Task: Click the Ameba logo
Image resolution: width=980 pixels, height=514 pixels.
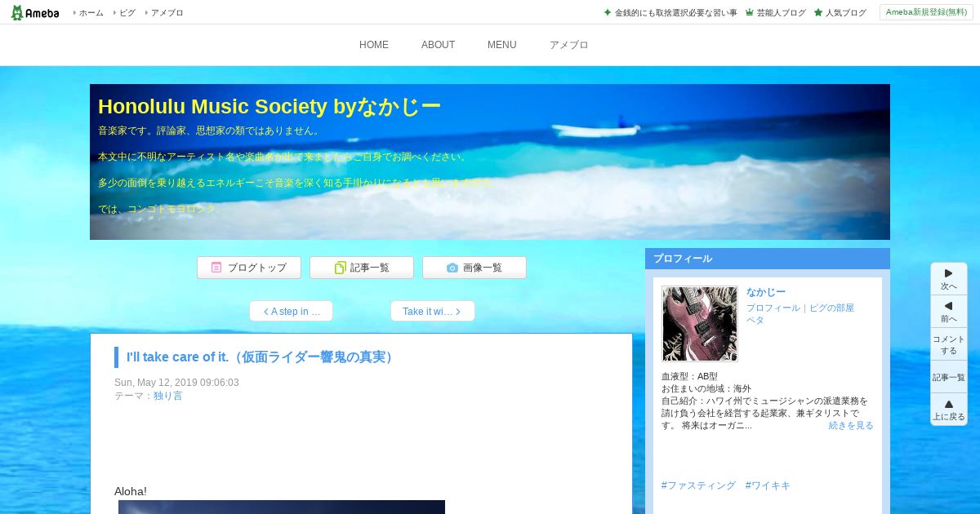Action: (35, 12)
